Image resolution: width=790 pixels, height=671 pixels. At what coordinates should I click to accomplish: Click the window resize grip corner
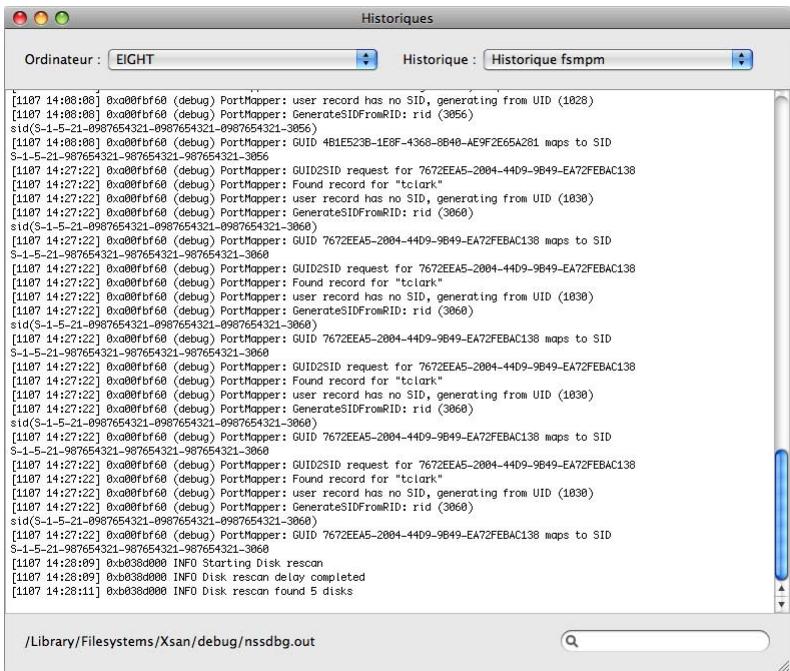click(782, 664)
